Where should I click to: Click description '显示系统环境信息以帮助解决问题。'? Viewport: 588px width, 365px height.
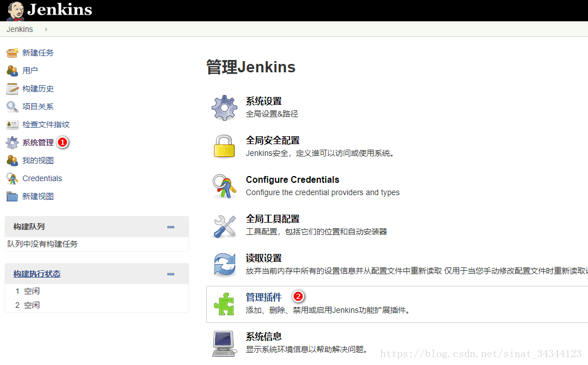coord(306,349)
